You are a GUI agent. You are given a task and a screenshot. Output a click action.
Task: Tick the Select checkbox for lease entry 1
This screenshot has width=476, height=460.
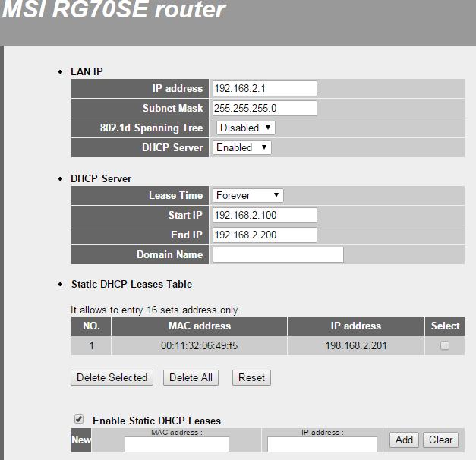(x=445, y=345)
